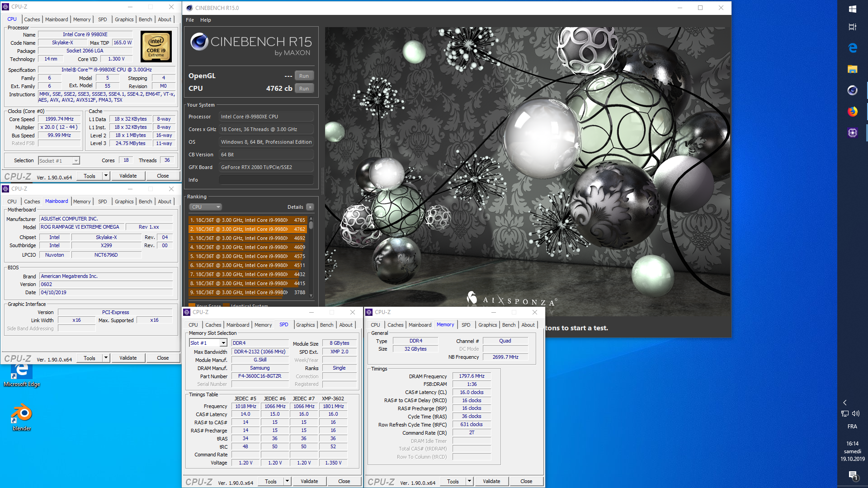Show hidden tray icons chevron
The width and height of the screenshot is (868, 488).
tap(844, 402)
